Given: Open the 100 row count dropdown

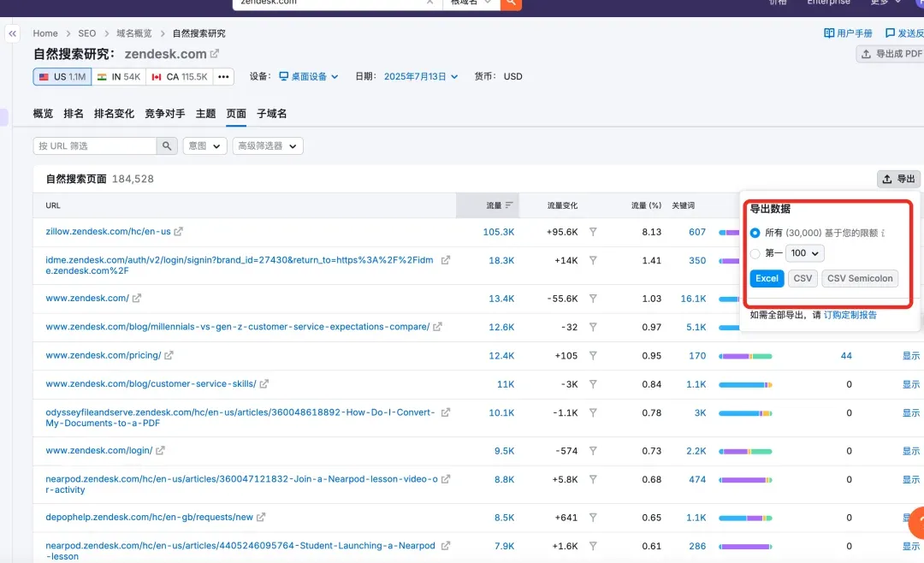Looking at the screenshot, I should pyautogui.click(x=805, y=253).
